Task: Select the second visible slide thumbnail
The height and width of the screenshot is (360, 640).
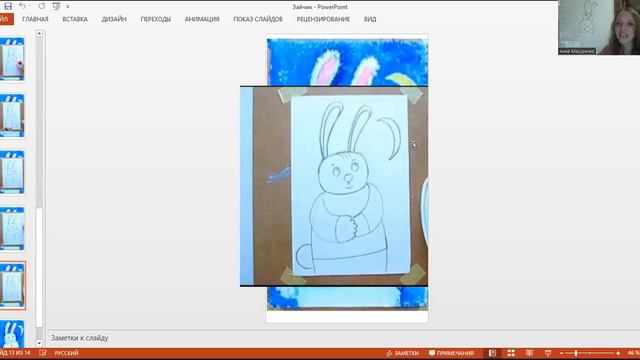Action: point(12,116)
